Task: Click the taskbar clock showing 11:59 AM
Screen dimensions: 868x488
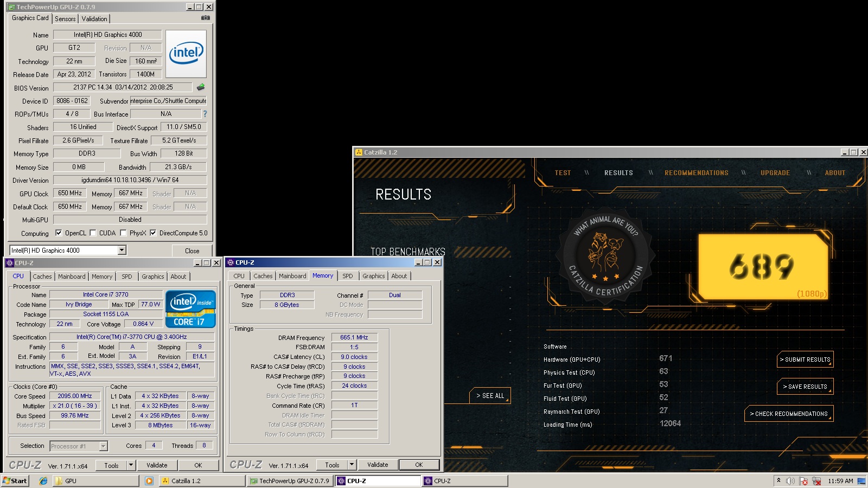Action: (x=840, y=481)
